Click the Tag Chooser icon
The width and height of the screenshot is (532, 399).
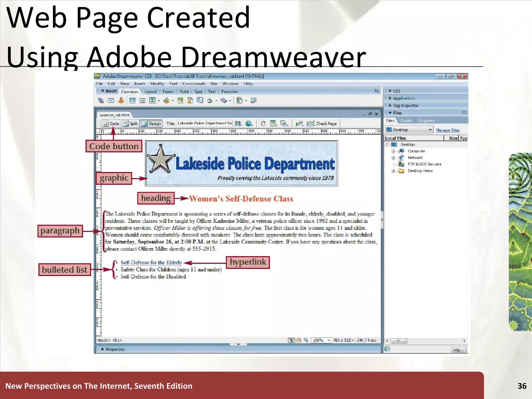pos(254,100)
